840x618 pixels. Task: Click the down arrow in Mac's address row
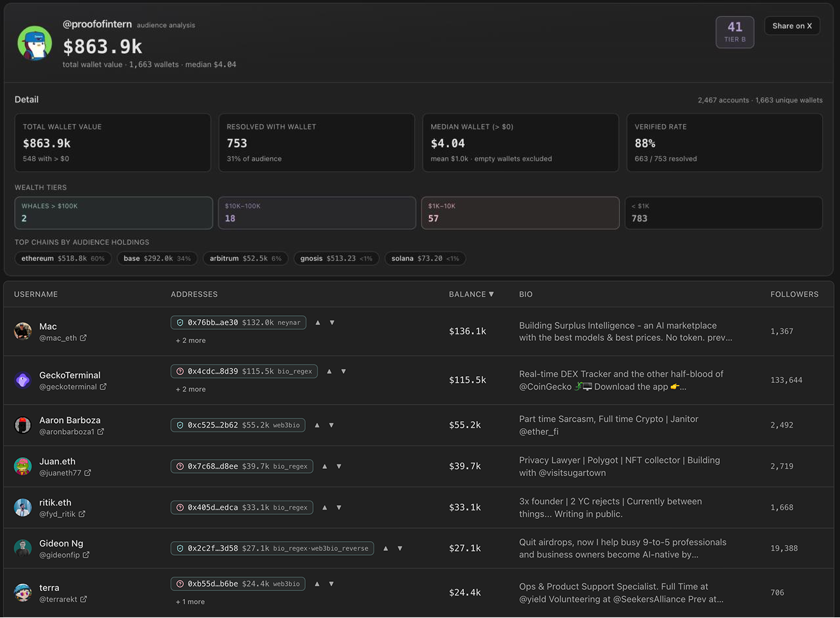coord(332,322)
